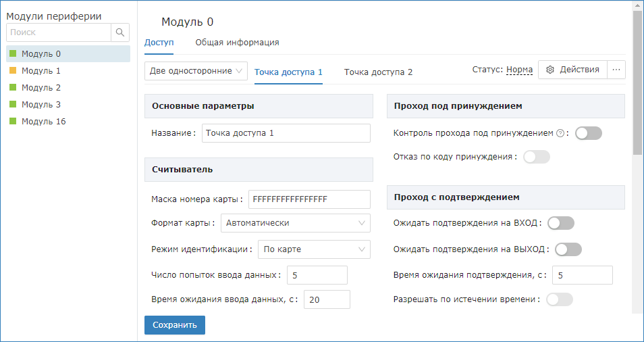This screenshot has width=644, height=342.
Task: Click the help icon beside Контроль прохода под принуждением
Action: point(560,133)
